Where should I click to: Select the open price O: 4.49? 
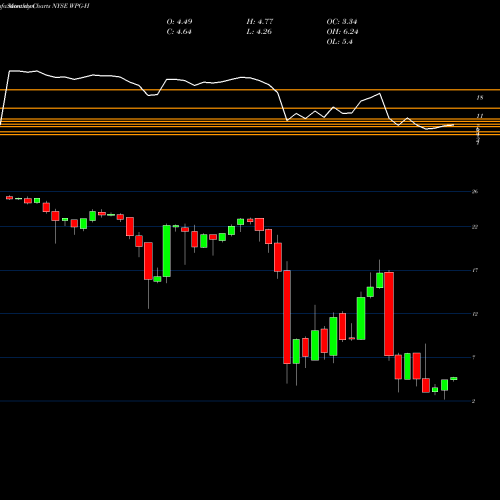tap(179, 22)
